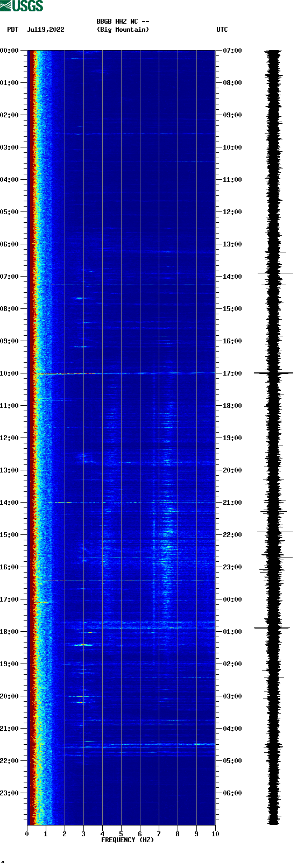This screenshot has width=297, height=868.
Task: Click the 00:00 PDT time label
Action: pos(9,51)
